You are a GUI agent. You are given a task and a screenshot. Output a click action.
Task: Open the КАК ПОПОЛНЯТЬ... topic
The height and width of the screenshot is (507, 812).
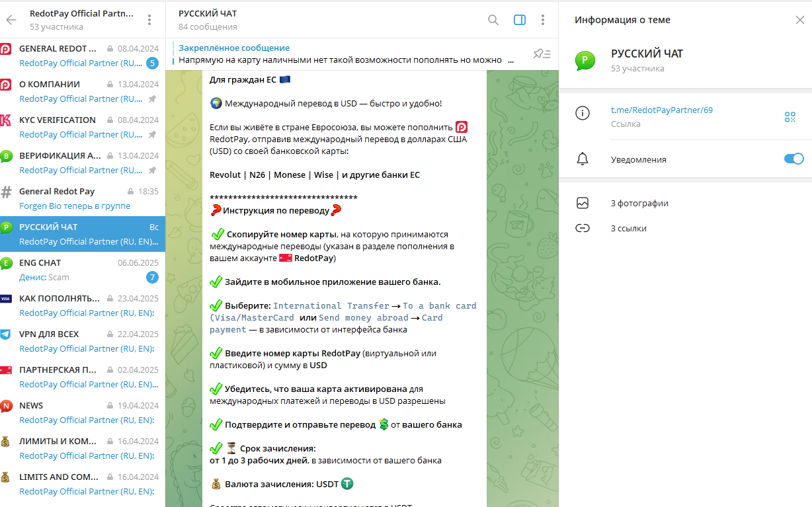pos(83,305)
